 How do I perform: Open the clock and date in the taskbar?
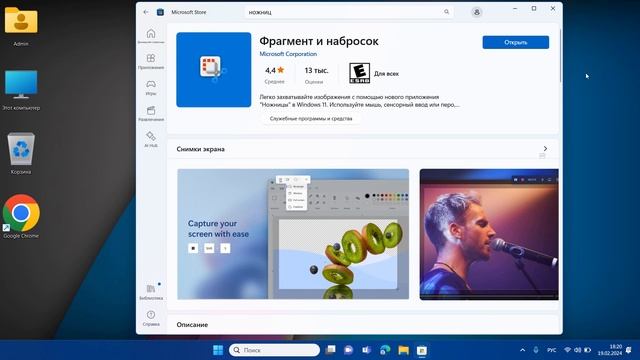pyautogui.click(x=610, y=350)
